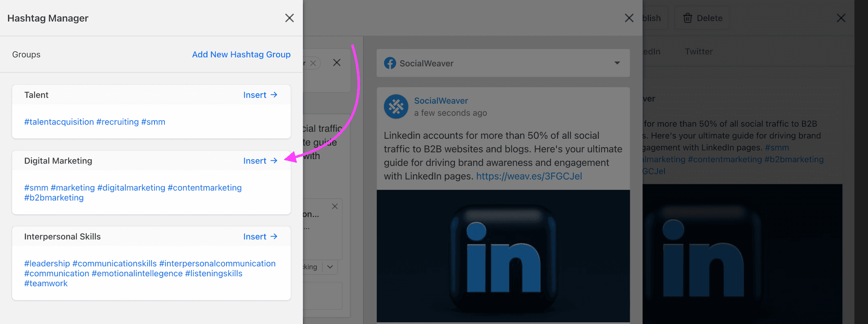Switch to the Twitter tab
868x324 pixels.
[699, 52]
